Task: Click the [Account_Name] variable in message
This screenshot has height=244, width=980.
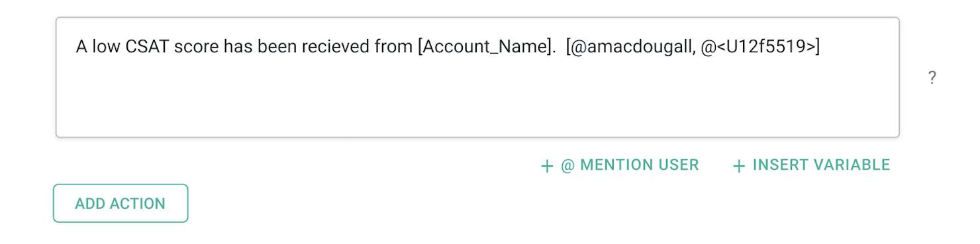Action: (488, 47)
